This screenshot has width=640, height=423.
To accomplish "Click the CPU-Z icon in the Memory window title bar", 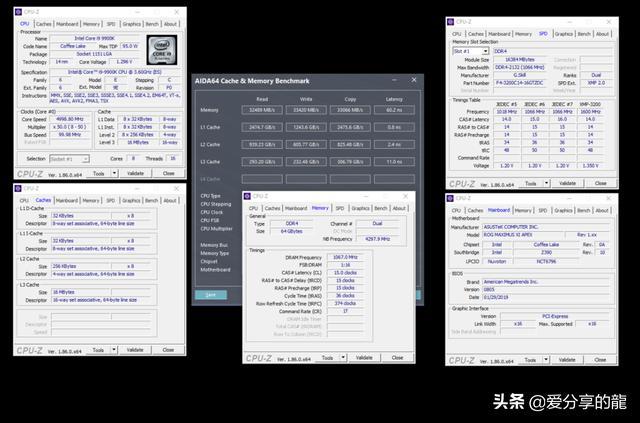I will coord(247,196).
